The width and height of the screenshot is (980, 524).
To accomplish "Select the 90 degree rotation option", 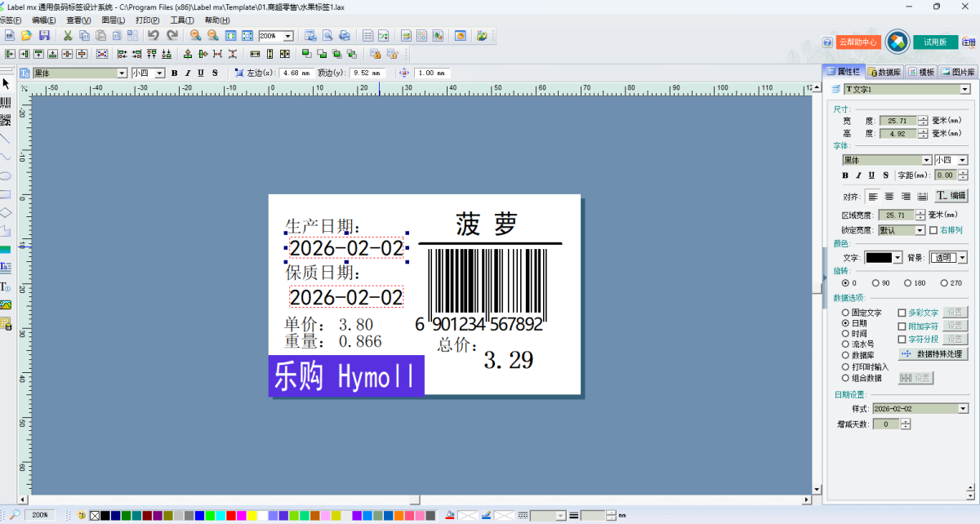I will coord(876,283).
